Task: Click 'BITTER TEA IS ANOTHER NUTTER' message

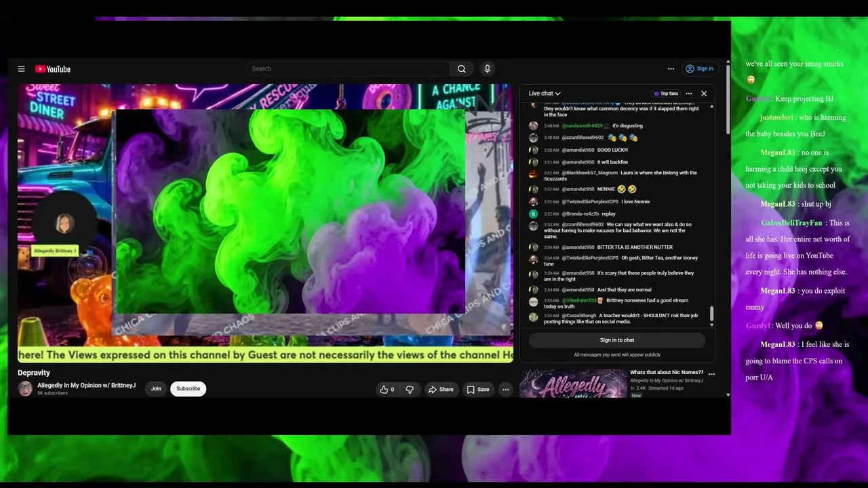Action: tap(635, 247)
